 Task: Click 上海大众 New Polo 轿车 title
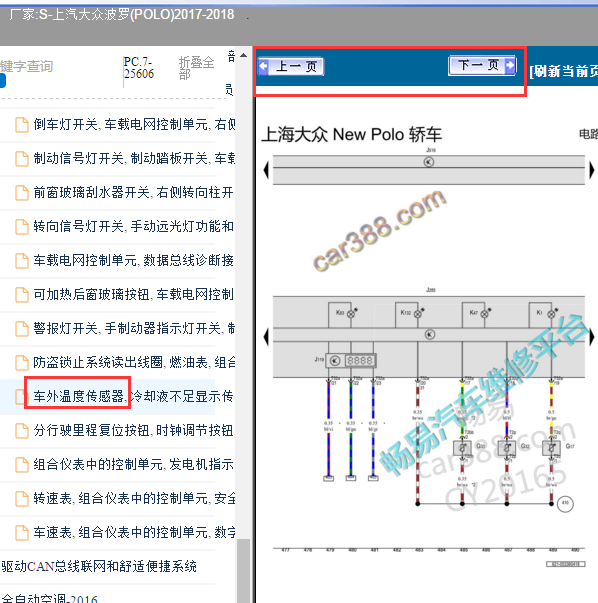(351, 135)
